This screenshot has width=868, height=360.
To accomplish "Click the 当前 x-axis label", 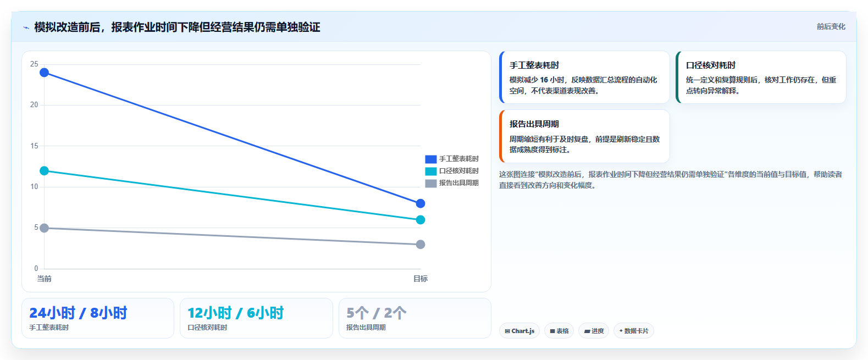I will click(45, 279).
